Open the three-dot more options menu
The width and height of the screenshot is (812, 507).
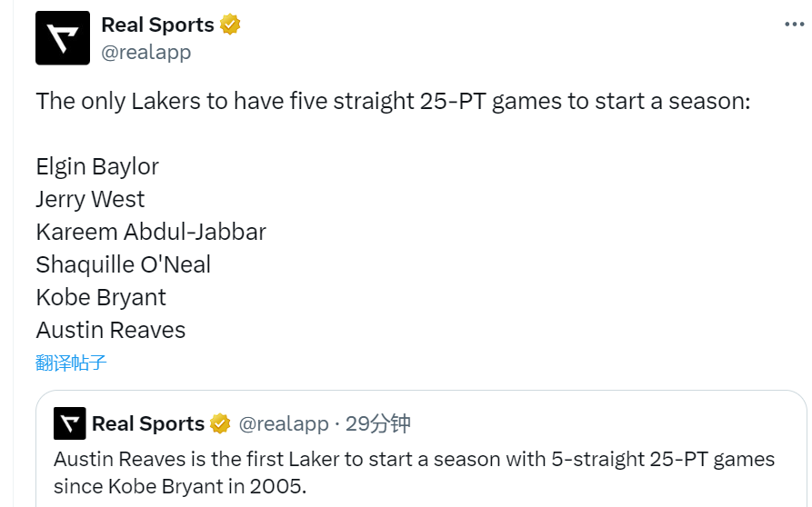coord(794,25)
